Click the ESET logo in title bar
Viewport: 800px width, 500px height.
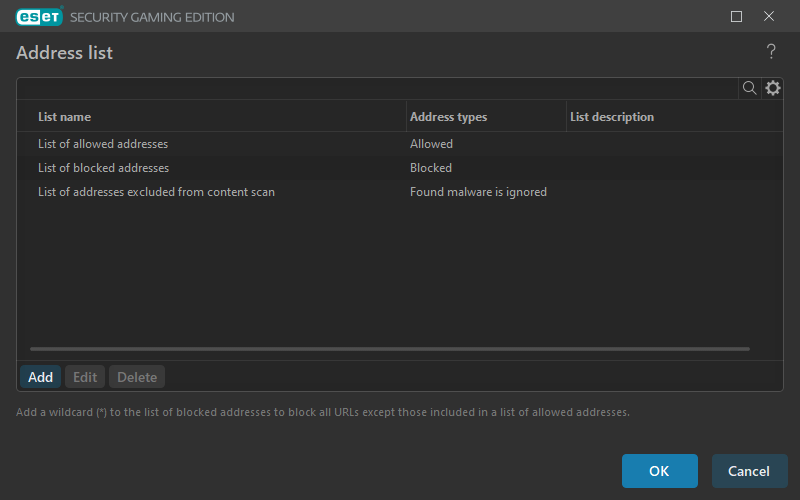pos(39,17)
